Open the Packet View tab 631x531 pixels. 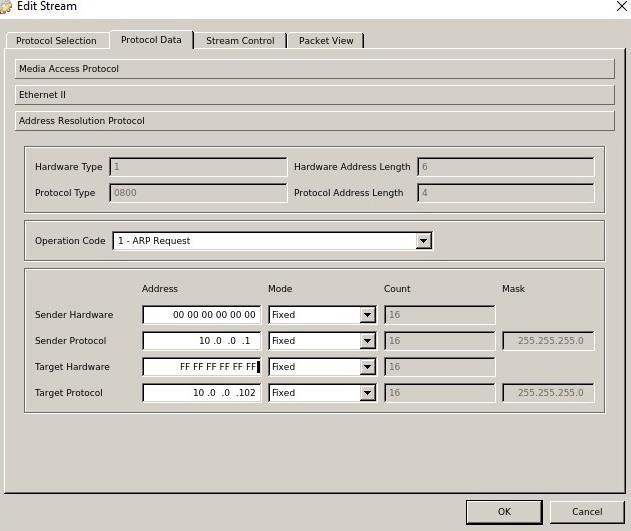tap(326, 41)
